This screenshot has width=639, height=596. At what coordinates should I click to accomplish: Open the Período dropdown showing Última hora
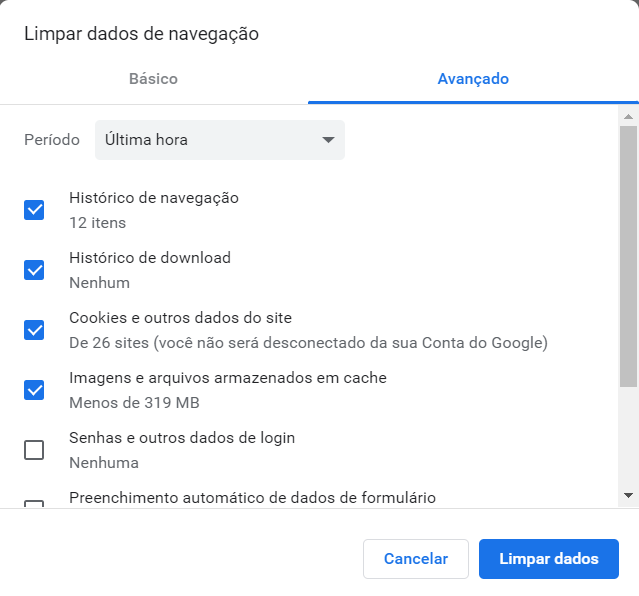tap(219, 140)
